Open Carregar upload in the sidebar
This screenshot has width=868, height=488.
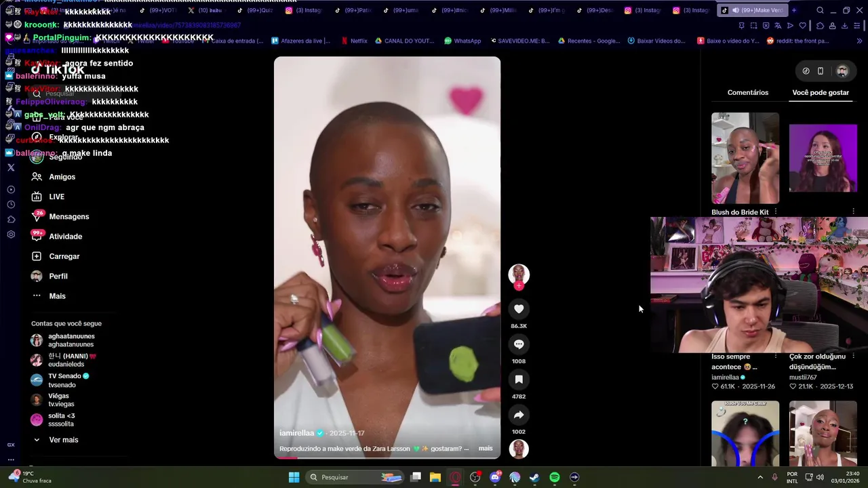pyautogui.click(x=55, y=256)
